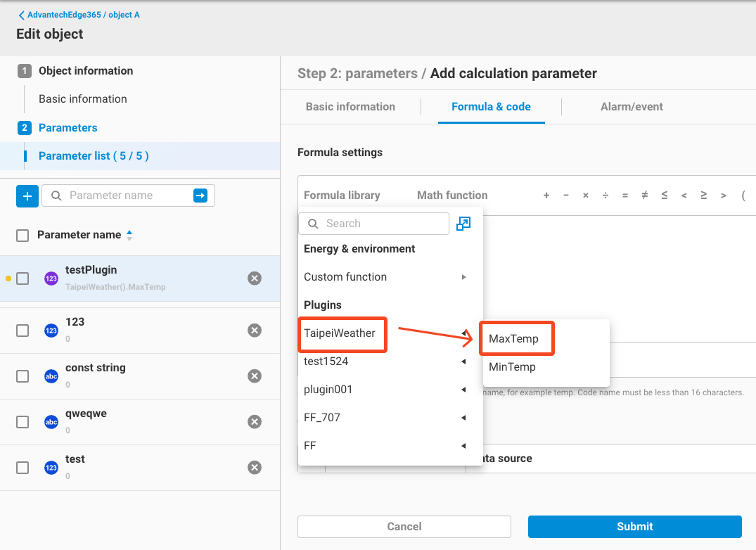Screen dimensions: 756x550
Task: Click the green plus icon to add a parameter
Action: 27,196
